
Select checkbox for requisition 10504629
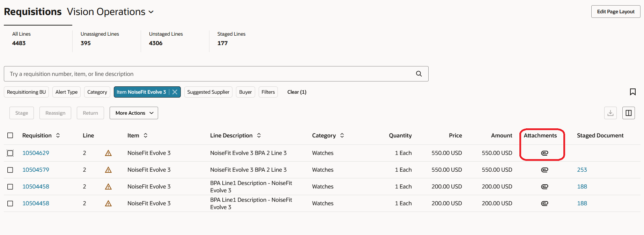pos(10,153)
